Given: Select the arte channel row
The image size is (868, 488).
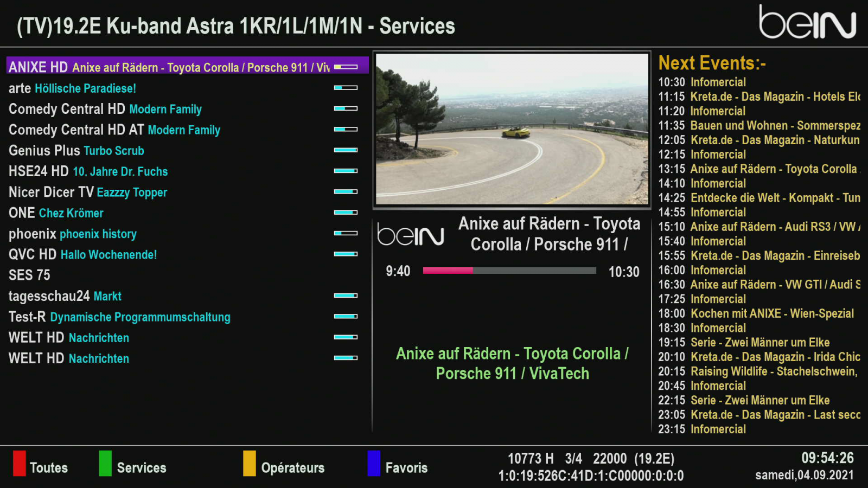Looking at the screenshot, I should point(187,88).
